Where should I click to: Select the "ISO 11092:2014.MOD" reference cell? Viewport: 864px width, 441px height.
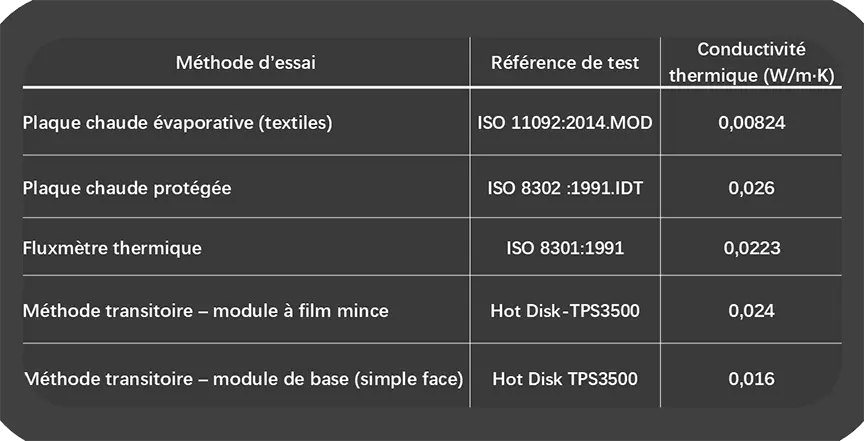[564, 124]
